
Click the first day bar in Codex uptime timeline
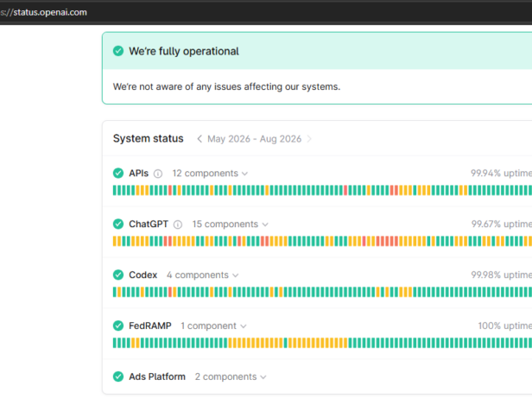(x=115, y=292)
